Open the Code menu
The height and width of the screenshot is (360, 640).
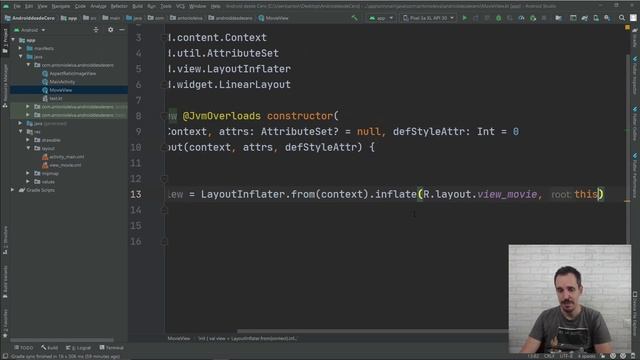pyautogui.click(x=80, y=6)
